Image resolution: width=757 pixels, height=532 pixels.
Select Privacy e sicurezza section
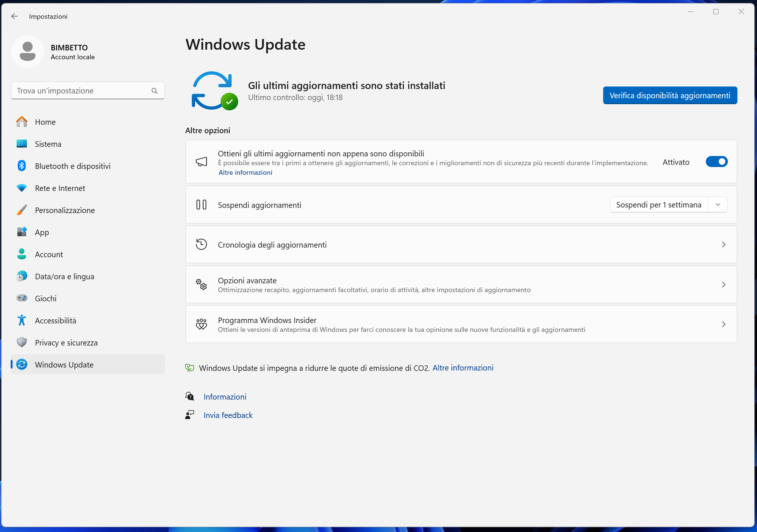(x=88, y=343)
